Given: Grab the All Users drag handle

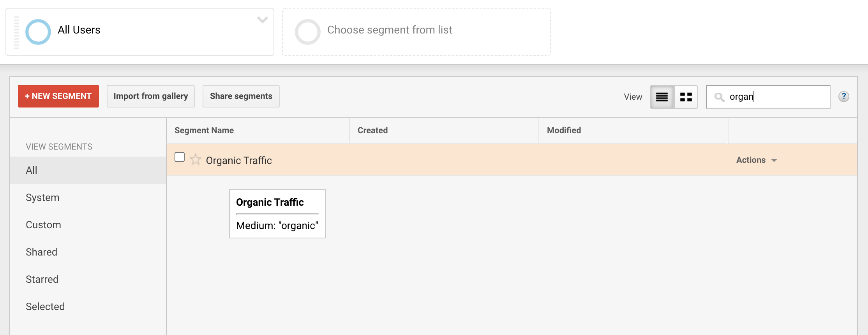Looking at the screenshot, I should 16,32.
